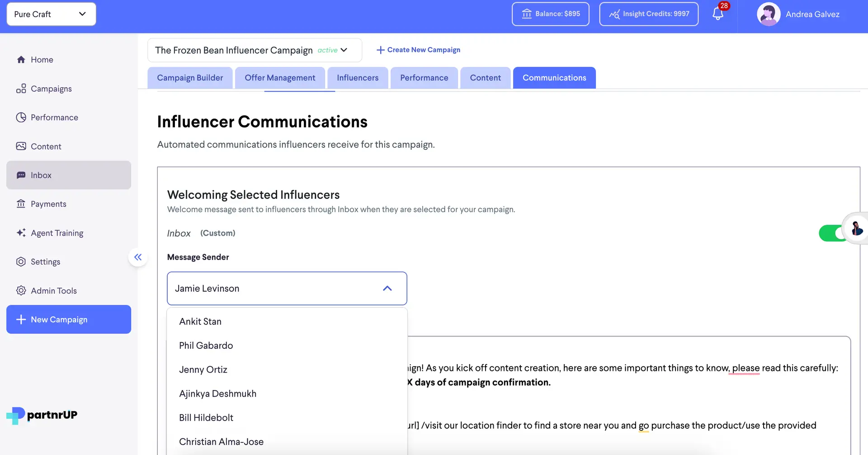The image size is (868, 455).
Task: Open notifications bell with 28 badge
Action: tap(718, 14)
